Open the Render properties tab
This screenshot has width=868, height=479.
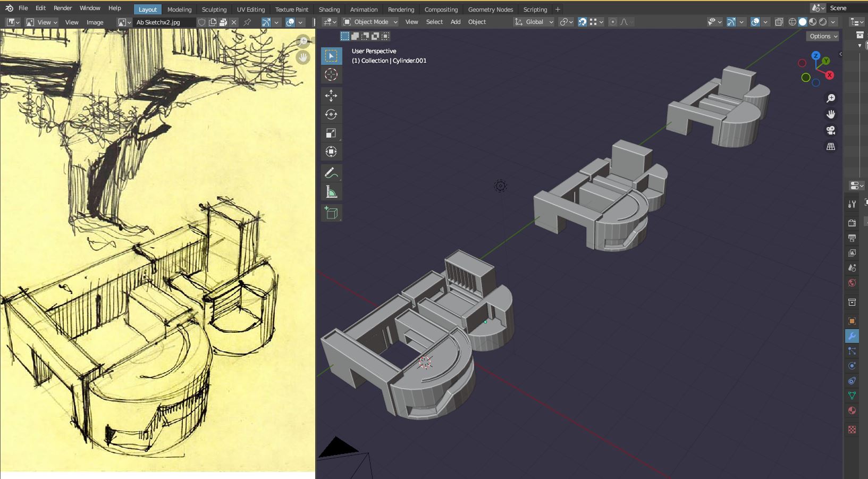click(x=852, y=223)
